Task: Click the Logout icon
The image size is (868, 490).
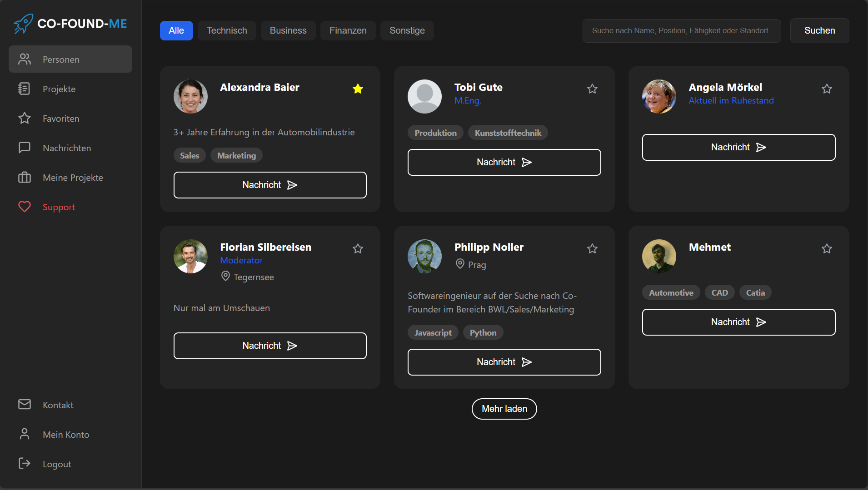Action: point(25,464)
